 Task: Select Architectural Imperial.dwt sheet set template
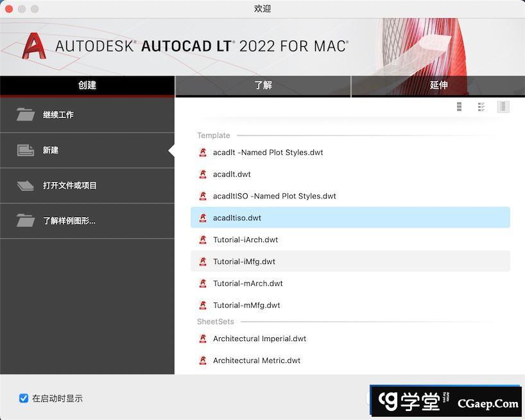pos(260,339)
